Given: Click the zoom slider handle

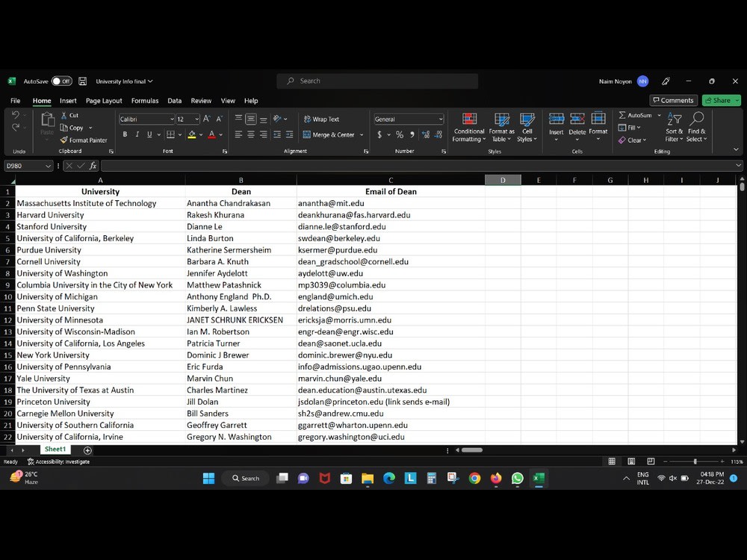Looking at the screenshot, I should point(695,461).
